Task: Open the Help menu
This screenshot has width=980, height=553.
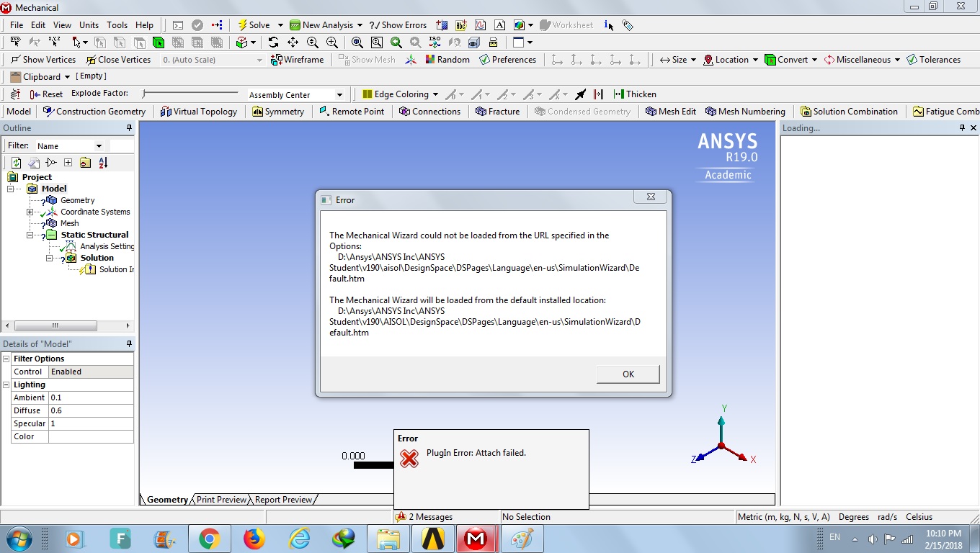Action: coord(145,25)
